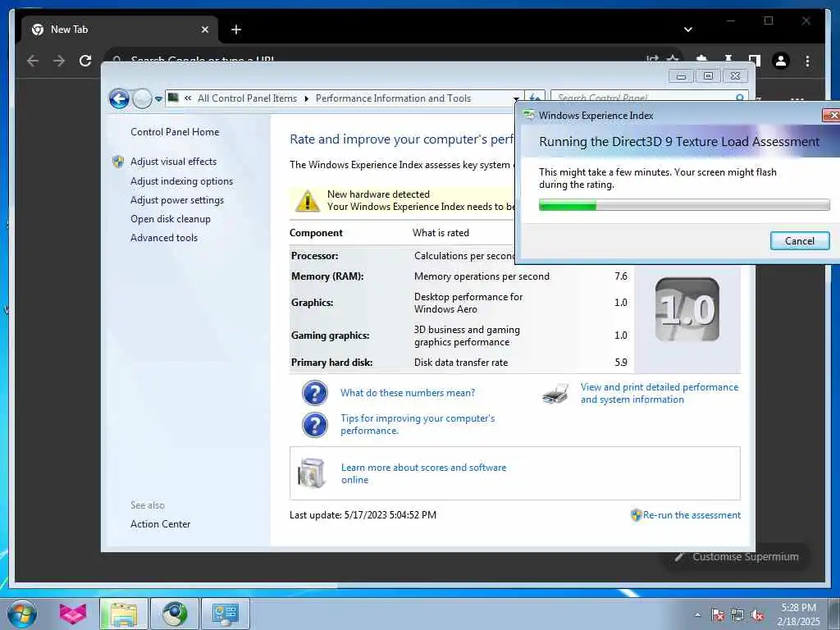Screen dimensions: 840x630
Task: Open Tips for improving your computer's performance
Action: tap(418, 424)
